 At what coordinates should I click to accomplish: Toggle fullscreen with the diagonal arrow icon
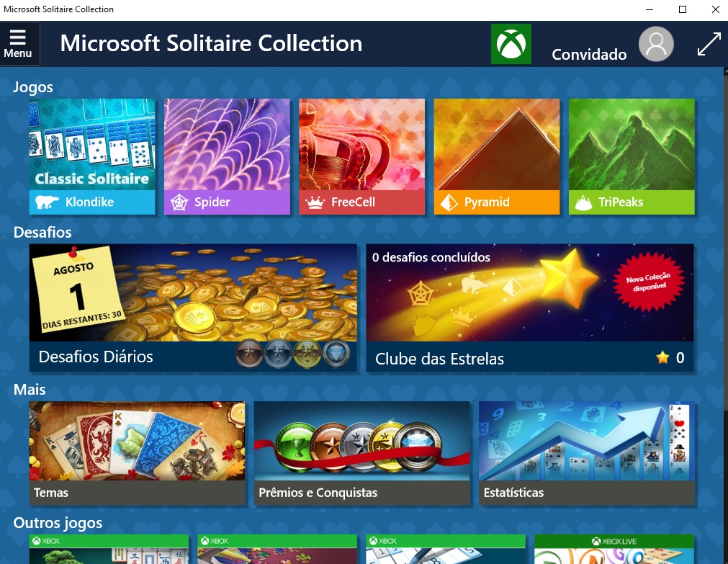(709, 44)
